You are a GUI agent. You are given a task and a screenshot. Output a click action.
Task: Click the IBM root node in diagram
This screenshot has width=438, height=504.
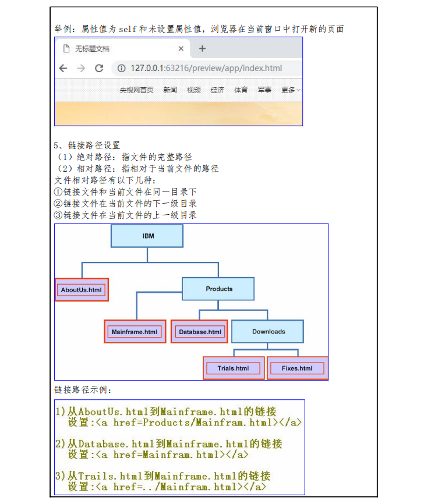(147, 236)
